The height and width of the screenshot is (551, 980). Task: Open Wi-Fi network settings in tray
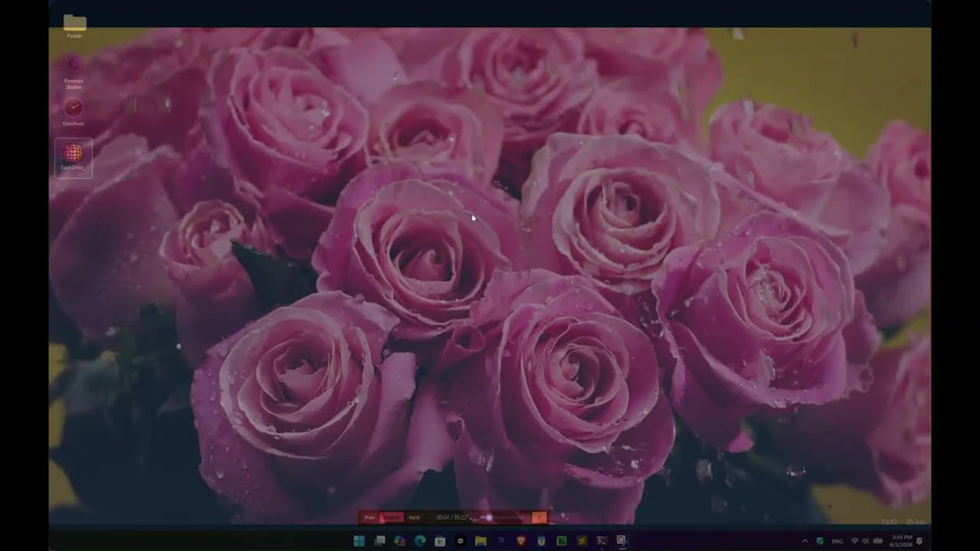[x=854, y=541]
